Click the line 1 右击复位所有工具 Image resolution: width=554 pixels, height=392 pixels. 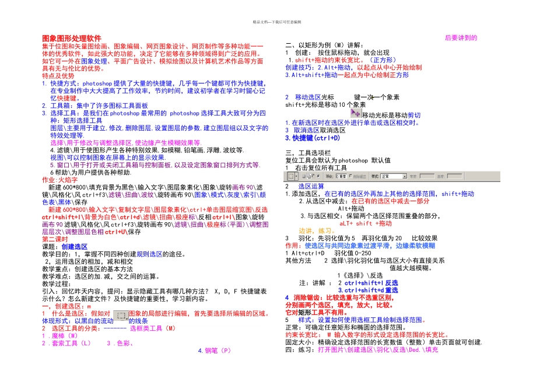pyautogui.click(x=316, y=168)
